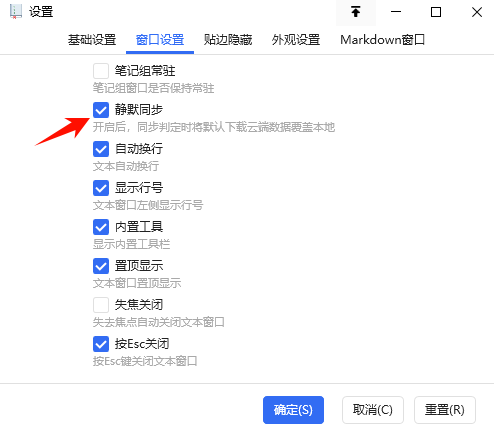Confirm settings with 确定(S) button

tap(293, 410)
